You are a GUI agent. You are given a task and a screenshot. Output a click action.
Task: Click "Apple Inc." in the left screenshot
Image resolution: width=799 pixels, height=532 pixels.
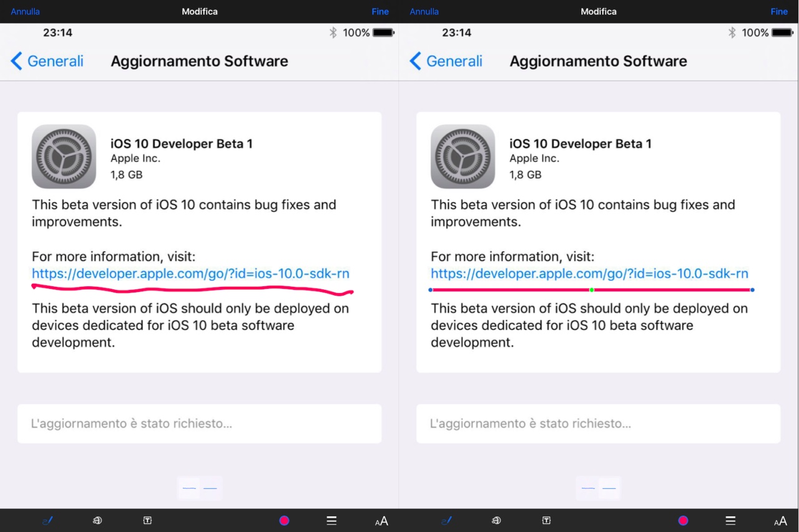135,158
